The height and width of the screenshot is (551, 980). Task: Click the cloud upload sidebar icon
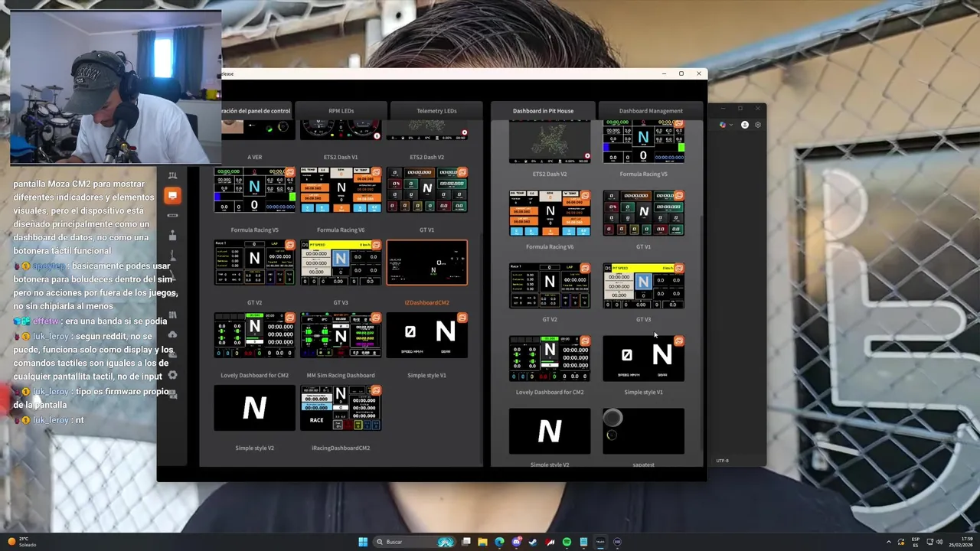tap(172, 334)
